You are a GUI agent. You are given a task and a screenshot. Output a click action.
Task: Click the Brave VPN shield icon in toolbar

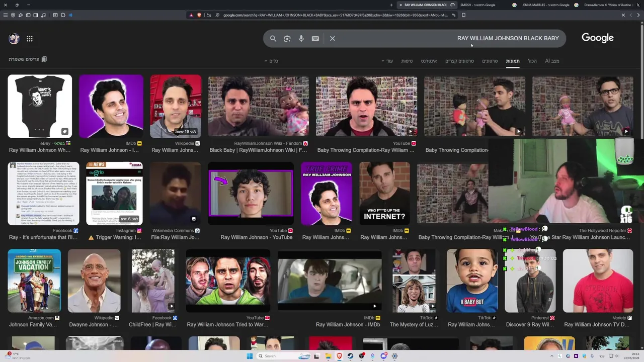click(13, 15)
